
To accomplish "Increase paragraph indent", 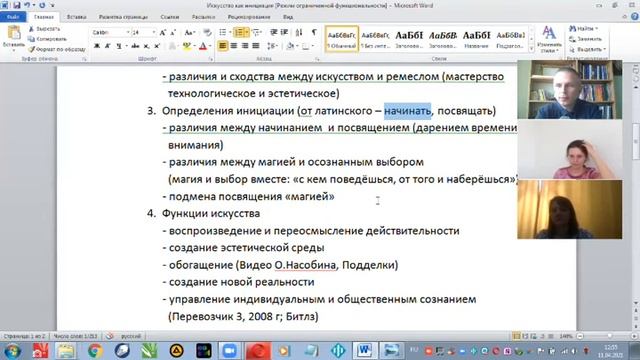I will point(284,32).
